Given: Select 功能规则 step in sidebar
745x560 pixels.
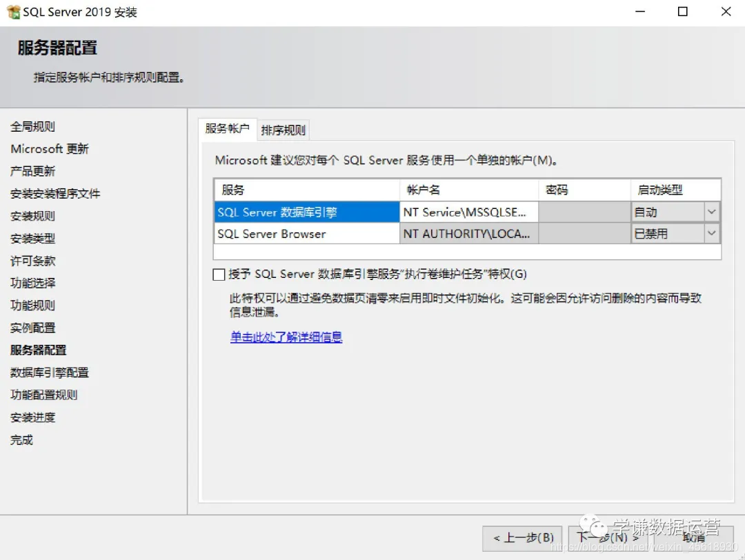Looking at the screenshot, I should (x=33, y=306).
